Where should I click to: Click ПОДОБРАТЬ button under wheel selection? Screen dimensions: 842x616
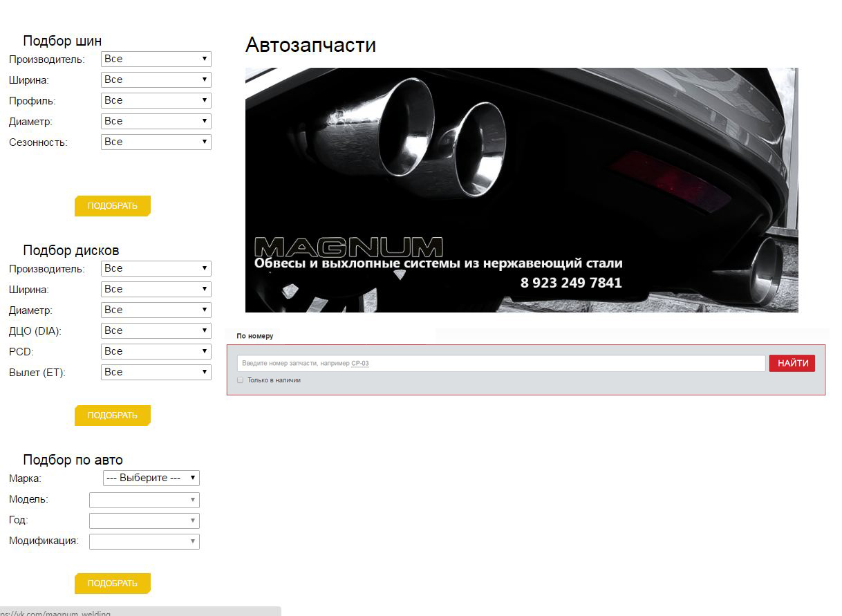tap(113, 416)
